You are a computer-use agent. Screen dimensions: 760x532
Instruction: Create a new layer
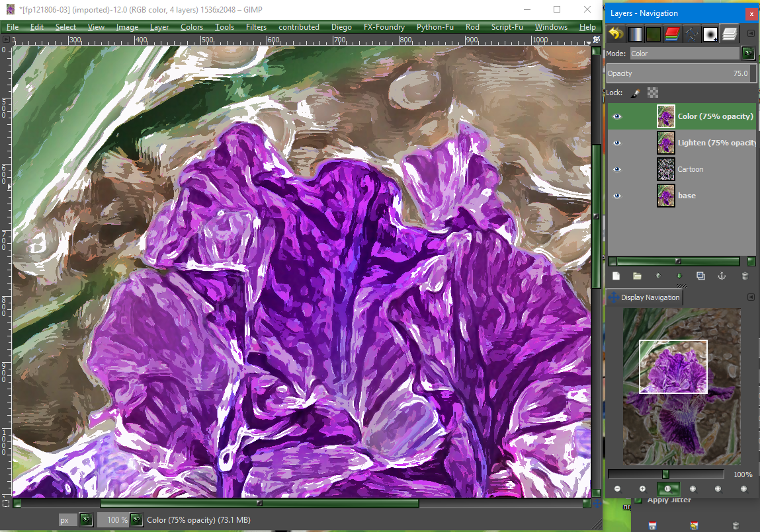click(616, 276)
